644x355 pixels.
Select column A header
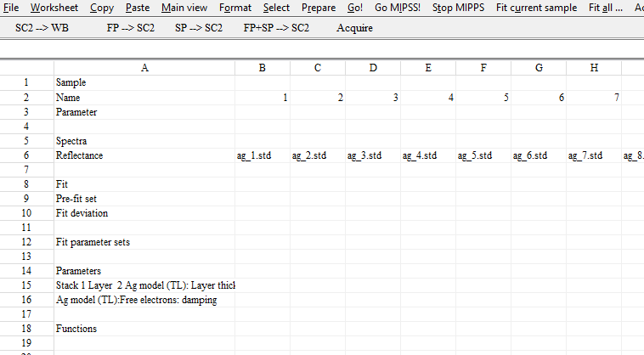tap(144, 68)
